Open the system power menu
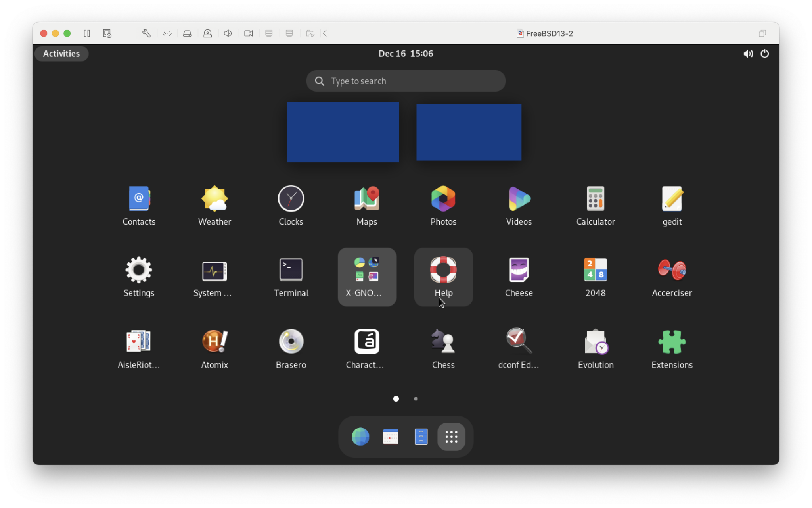This screenshot has height=508, width=812. click(765, 54)
